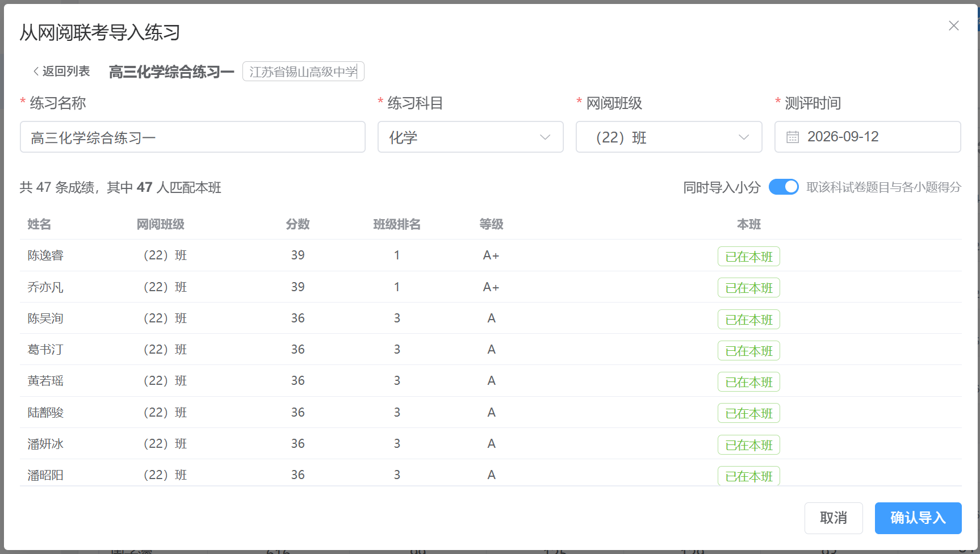Click the 确认导入 button

coord(918,518)
